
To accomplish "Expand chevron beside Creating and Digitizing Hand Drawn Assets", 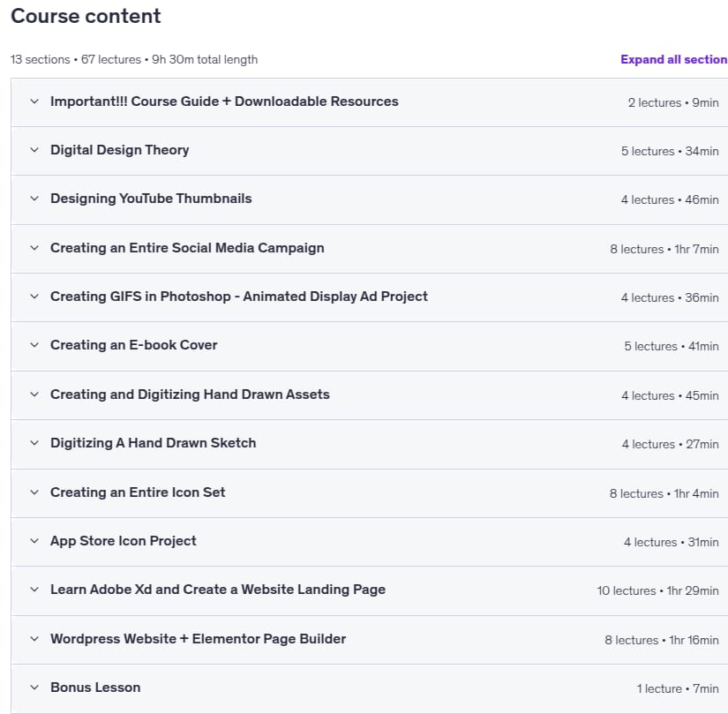I will [34, 395].
